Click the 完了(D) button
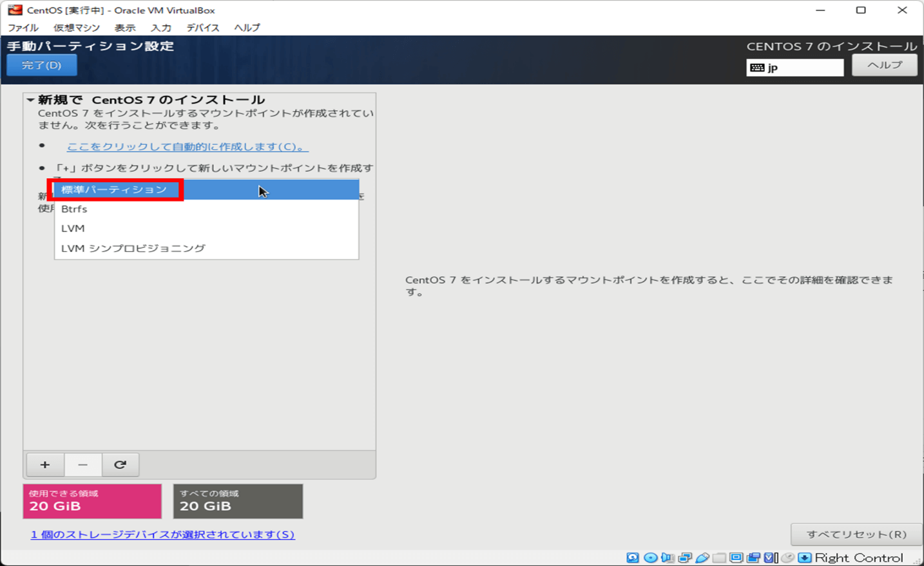924x566 pixels. click(x=42, y=65)
